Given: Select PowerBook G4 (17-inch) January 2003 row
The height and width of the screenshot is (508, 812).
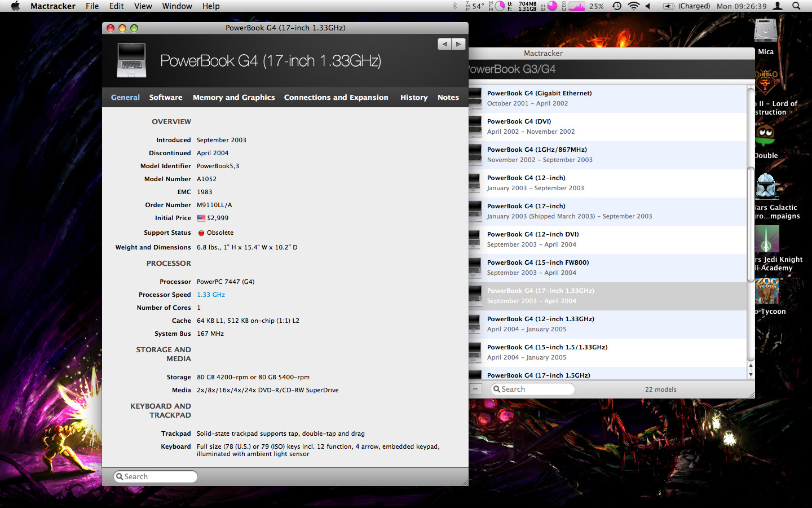Looking at the screenshot, I should (608, 212).
